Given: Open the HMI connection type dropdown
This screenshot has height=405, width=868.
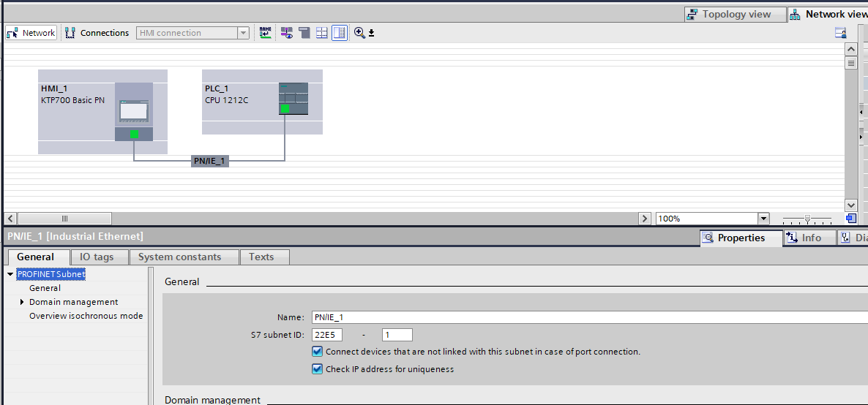Looking at the screenshot, I should pyautogui.click(x=244, y=33).
